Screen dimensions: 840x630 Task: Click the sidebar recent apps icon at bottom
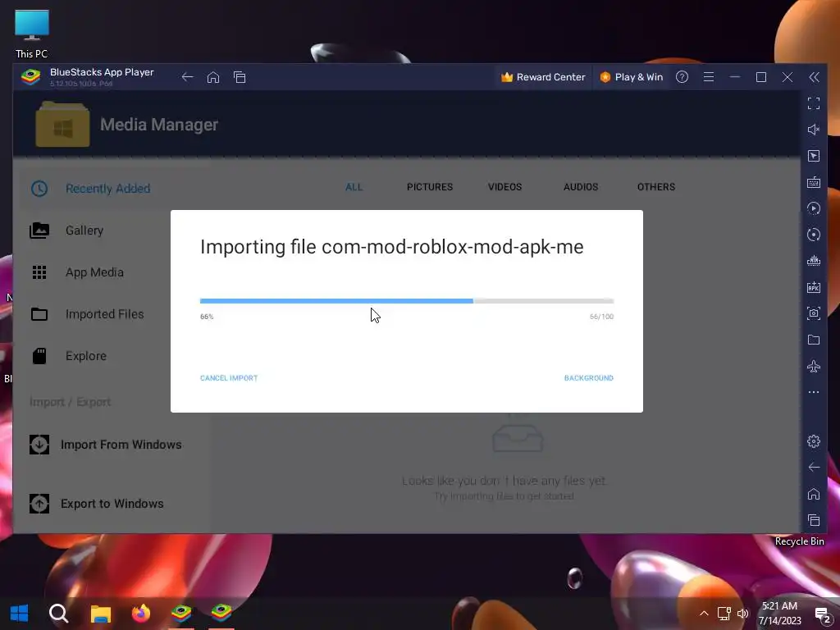[x=814, y=519]
